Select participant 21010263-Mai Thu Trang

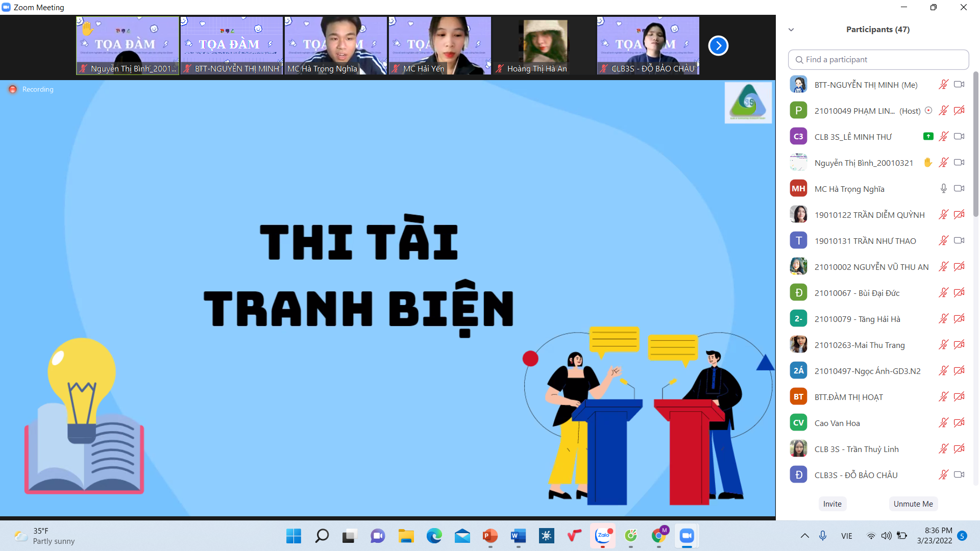[860, 345]
